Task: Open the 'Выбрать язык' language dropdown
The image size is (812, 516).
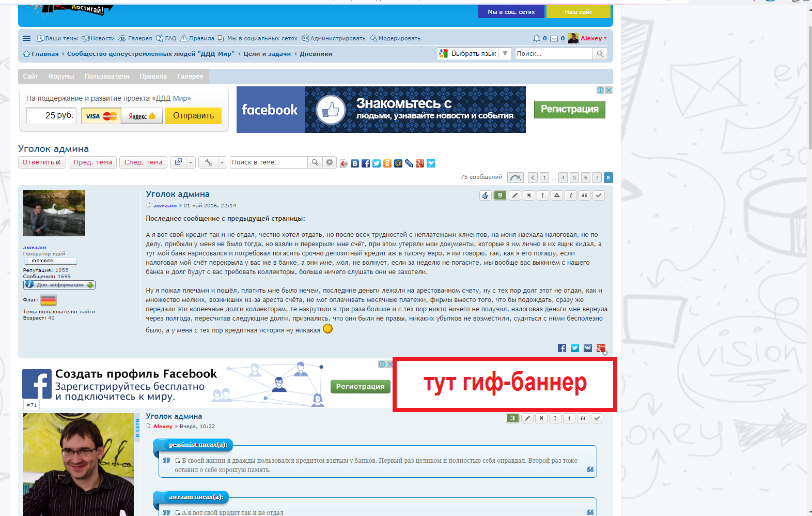Action: tap(474, 53)
